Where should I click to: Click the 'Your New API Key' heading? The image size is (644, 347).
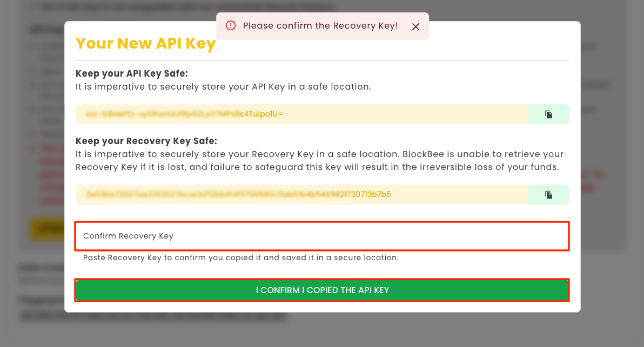(x=145, y=43)
